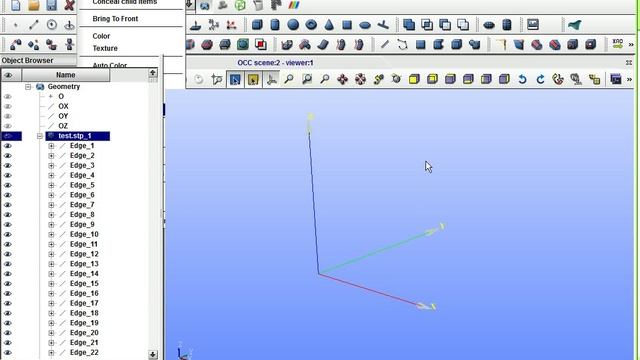640x360 pixels.
Task: Create a Cylinder primitive
Action: [275, 25]
